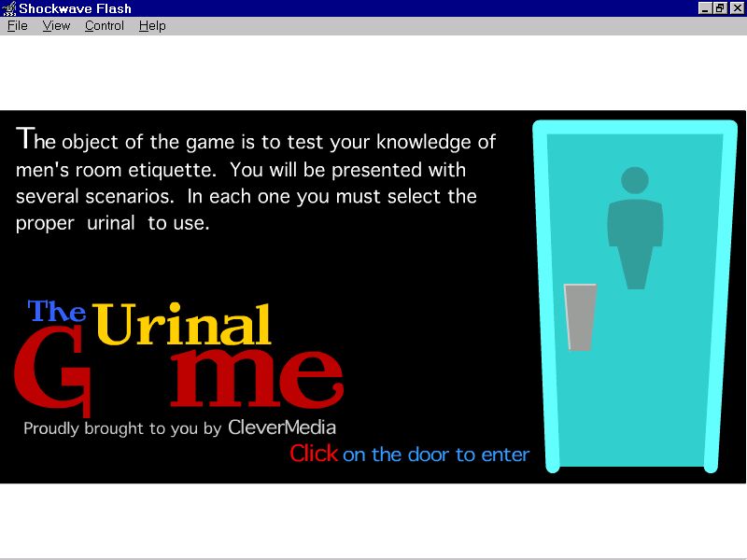
Task: Click the red "Game" logo text
Action: coord(177,378)
